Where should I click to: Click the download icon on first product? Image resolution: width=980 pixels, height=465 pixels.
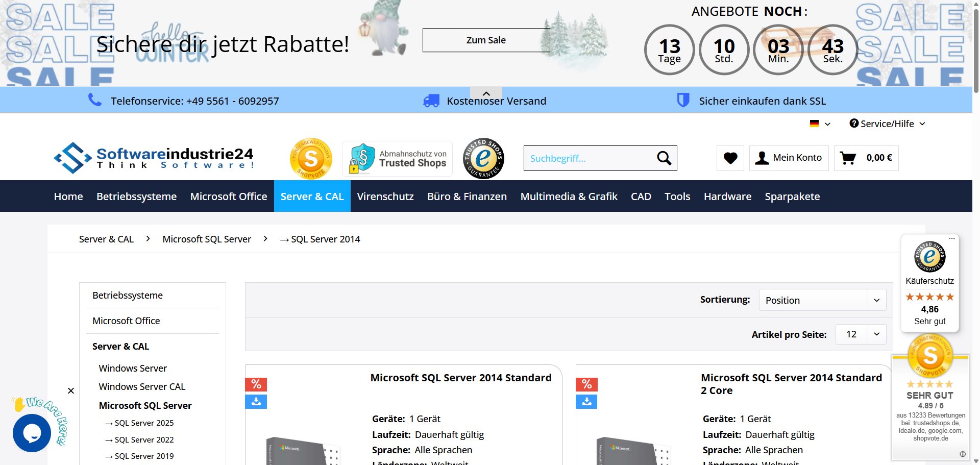256,402
